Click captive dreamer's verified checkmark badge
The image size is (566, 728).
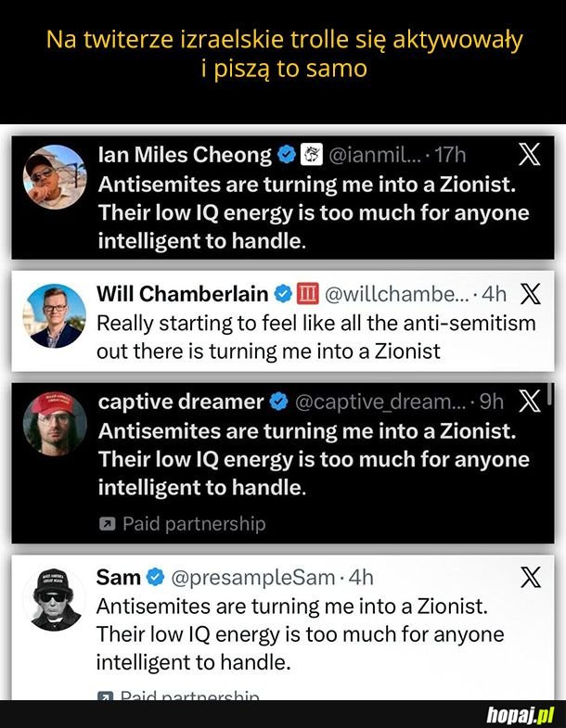tap(278, 402)
